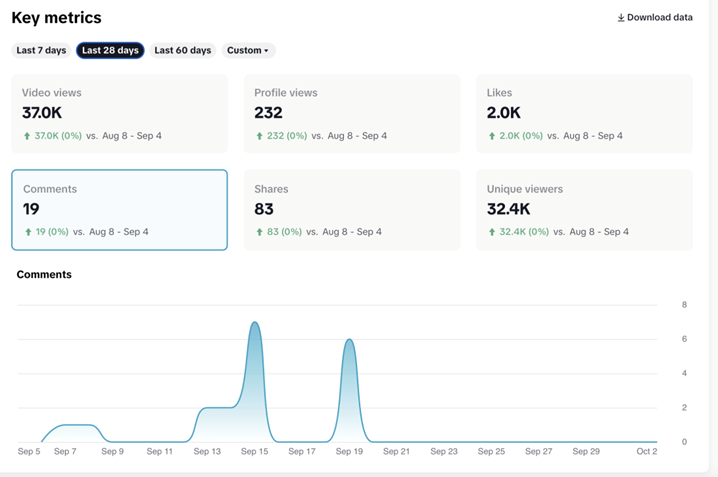This screenshot has width=718, height=477.
Task: Click the 2.0K likes value
Action: [x=504, y=113]
